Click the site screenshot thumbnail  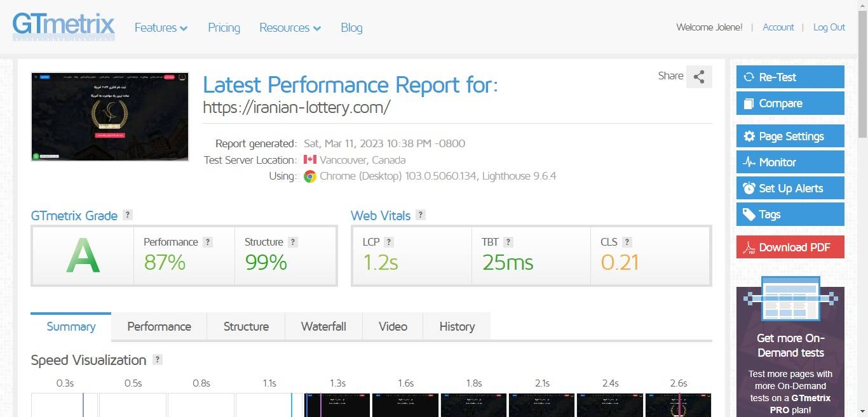(110, 116)
